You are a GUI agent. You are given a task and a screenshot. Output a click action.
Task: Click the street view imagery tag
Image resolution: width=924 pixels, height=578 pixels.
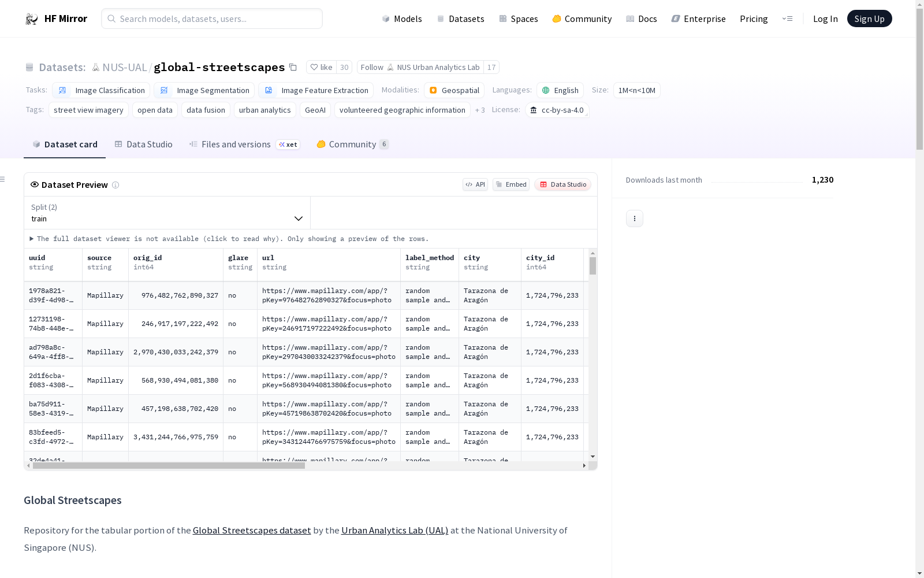coord(88,110)
